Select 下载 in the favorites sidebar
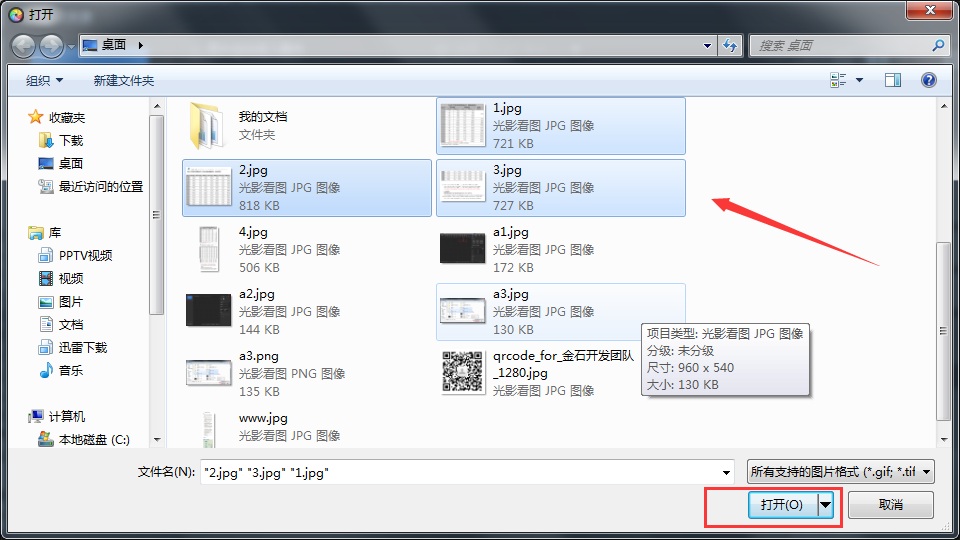The width and height of the screenshot is (960, 540). 70,141
